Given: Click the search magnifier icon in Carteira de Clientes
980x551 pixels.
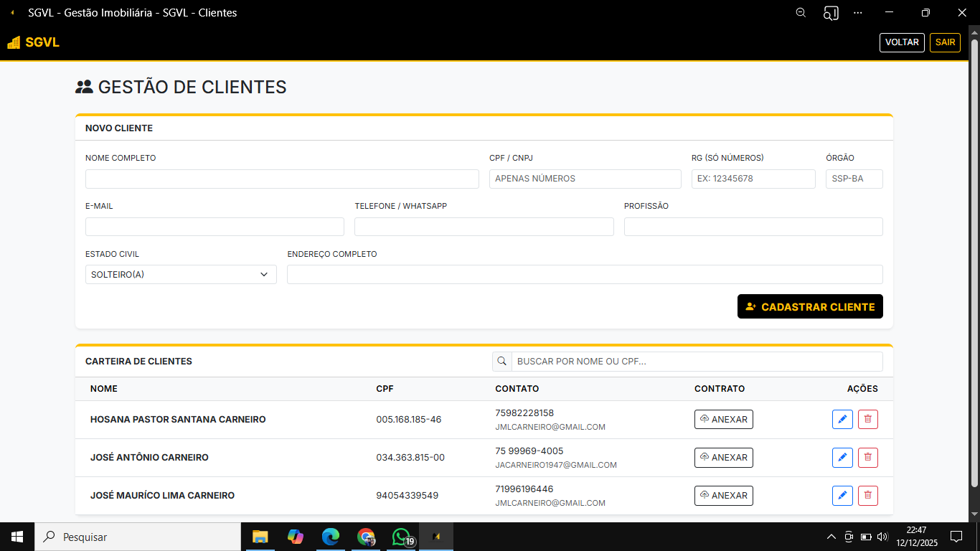Looking at the screenshot, I should click(x=502, y=362).
